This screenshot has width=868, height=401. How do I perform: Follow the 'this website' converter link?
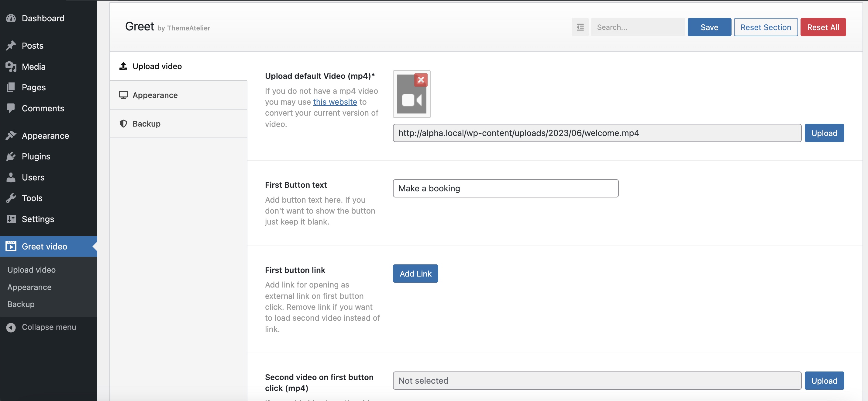tap(335, 102)
